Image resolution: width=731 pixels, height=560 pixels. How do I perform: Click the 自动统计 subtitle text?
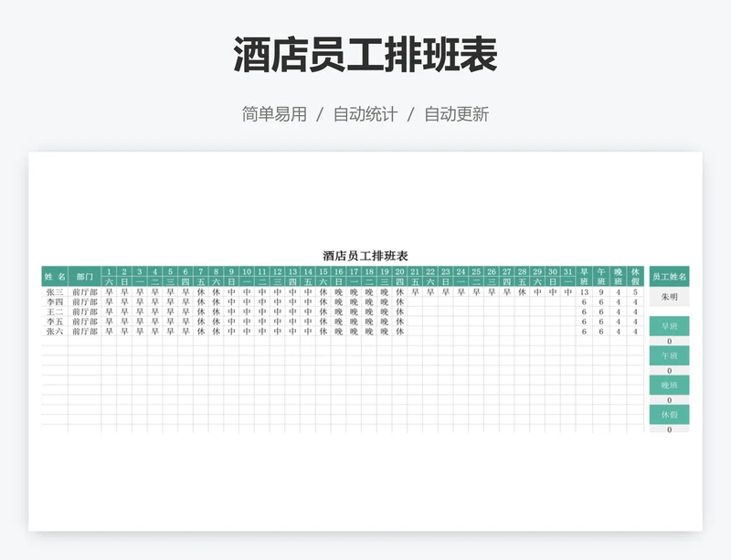[365, 114]
